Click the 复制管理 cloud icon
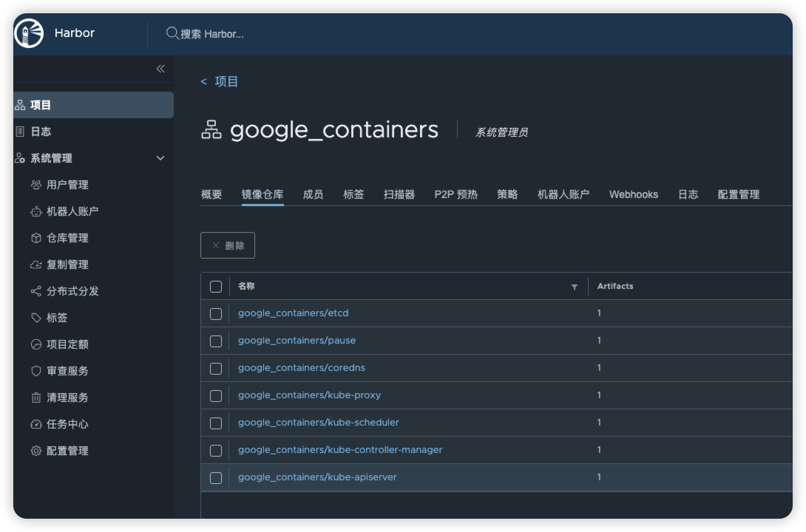Viewport: 806px width, 532px height. [x=36, y=265]
